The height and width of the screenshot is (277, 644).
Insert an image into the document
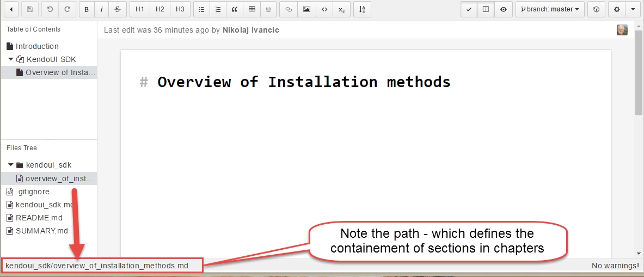(306, 9)
